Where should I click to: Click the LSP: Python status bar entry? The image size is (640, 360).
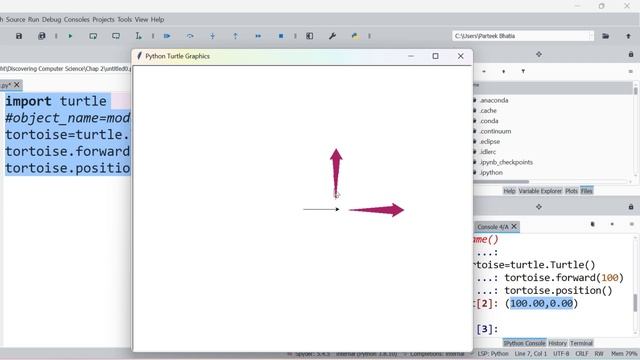click(493, 354)
